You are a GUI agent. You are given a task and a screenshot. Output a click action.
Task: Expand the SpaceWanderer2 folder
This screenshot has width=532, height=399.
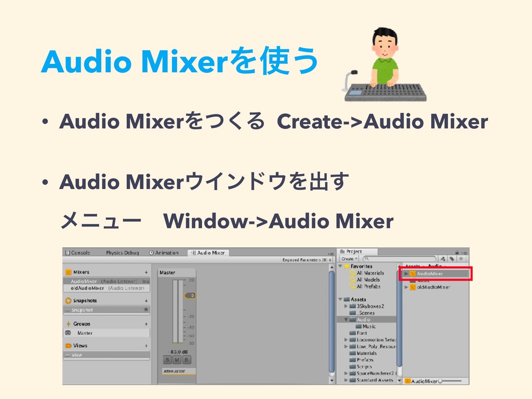[x=346, y=373]
